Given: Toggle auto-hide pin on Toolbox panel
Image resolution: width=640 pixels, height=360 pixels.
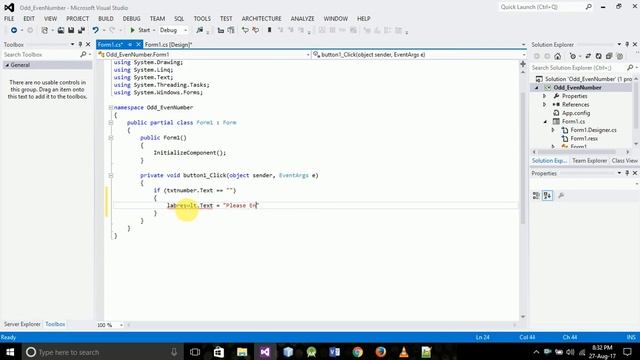Looking at the screenshot, I should 80,44.
